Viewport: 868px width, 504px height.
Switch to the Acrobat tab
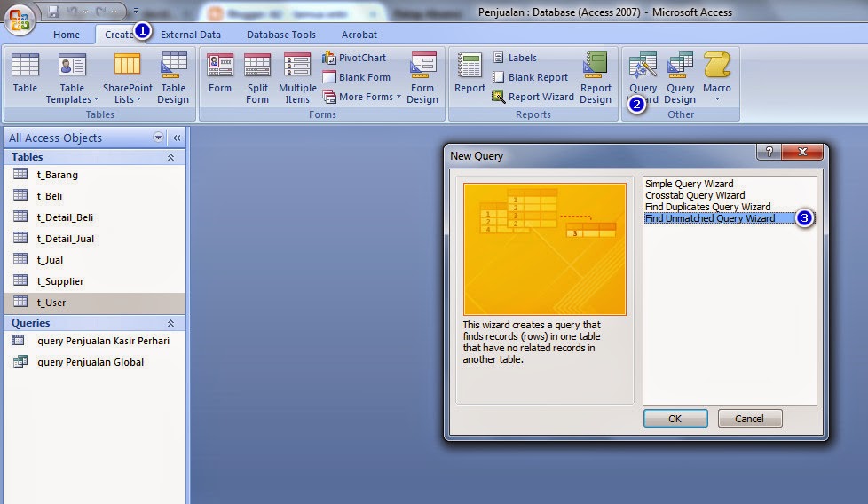[359, 35]
